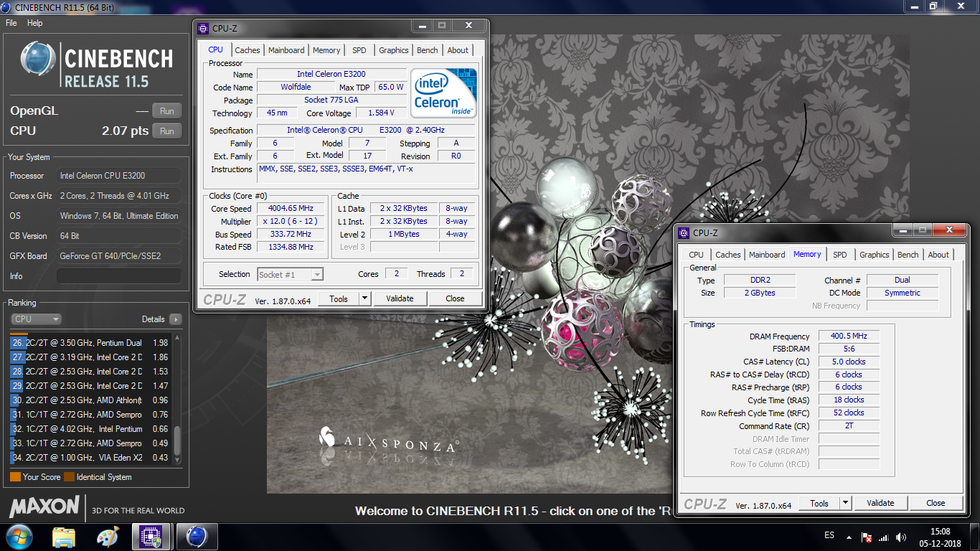Image resolution: width=980 pixels, height=551 pixels.
Task: Click CPU-Z title bar icon in Memory window
Action: tap(685, 232)
